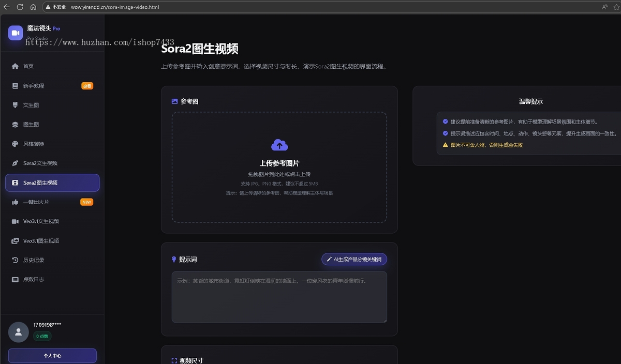Screen dimensions: 621x364
Task: Click the cloud upload icon
Action: (x=279, y=145)
